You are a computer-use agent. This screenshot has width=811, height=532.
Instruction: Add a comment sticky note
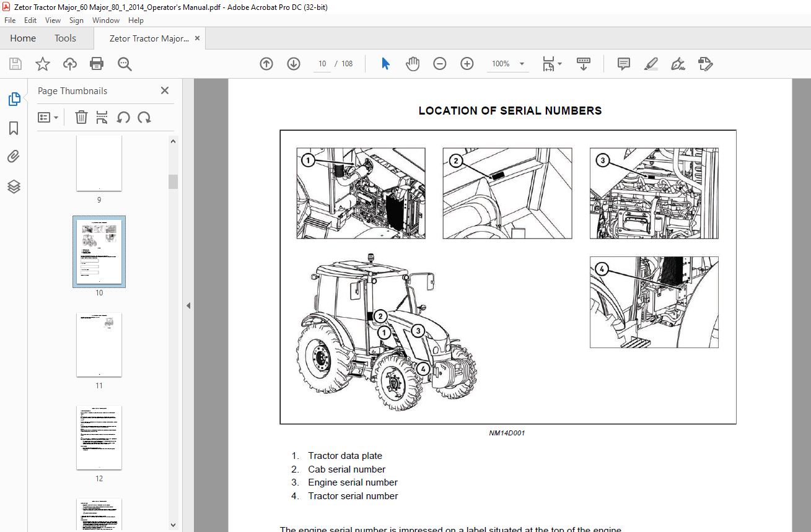click(x=624, y=64)
